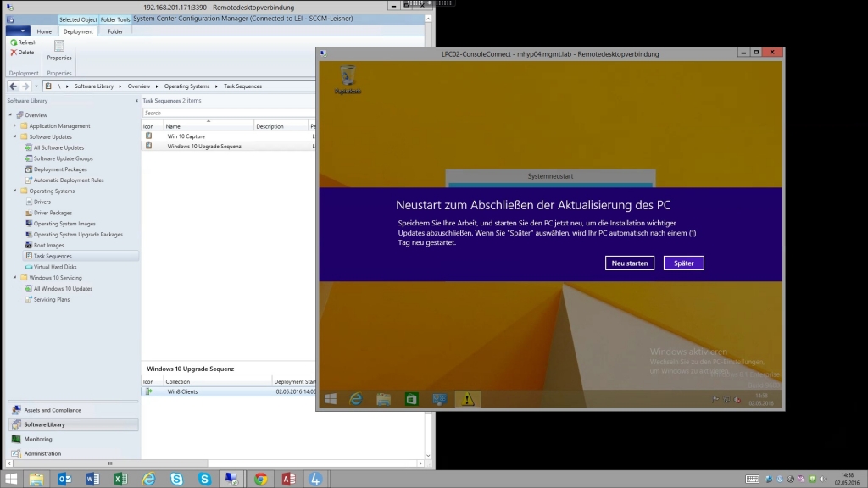Click Software Library in the breadcrumb
This screenshot has width=868, height=488.
[93, 86]
